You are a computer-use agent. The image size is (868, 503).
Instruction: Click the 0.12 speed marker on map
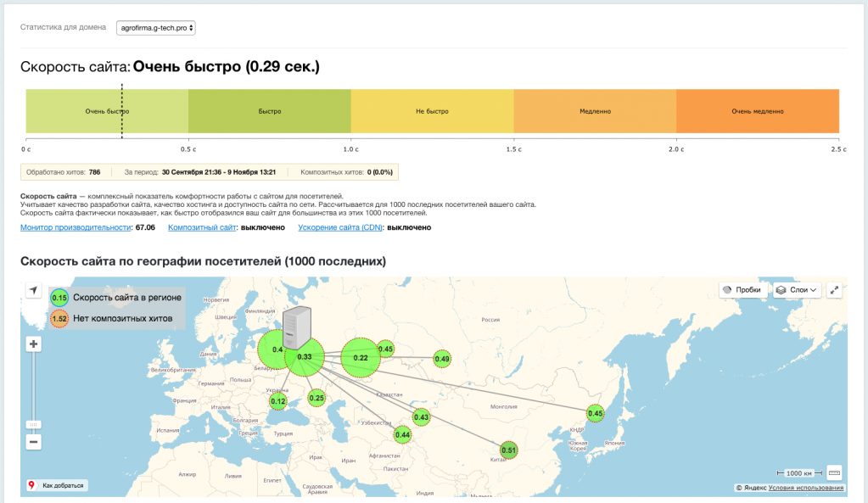click(277, 401)
